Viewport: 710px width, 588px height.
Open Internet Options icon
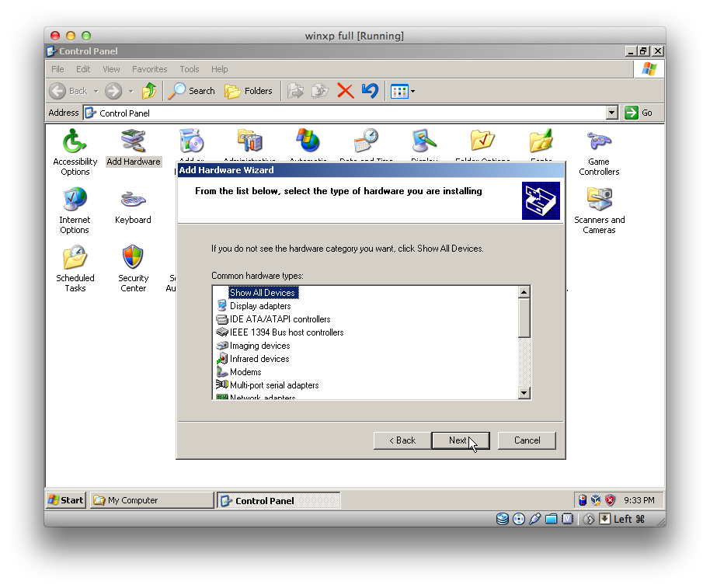75,210
